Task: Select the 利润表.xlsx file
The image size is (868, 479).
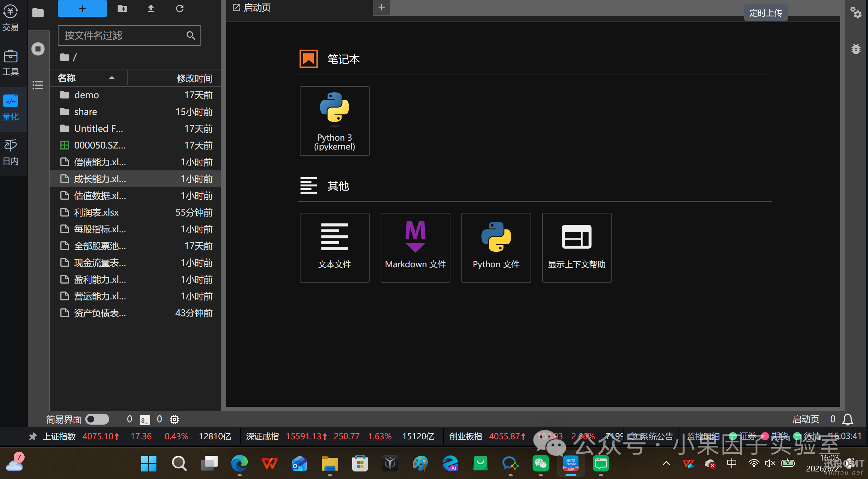Action: (135, 212)
